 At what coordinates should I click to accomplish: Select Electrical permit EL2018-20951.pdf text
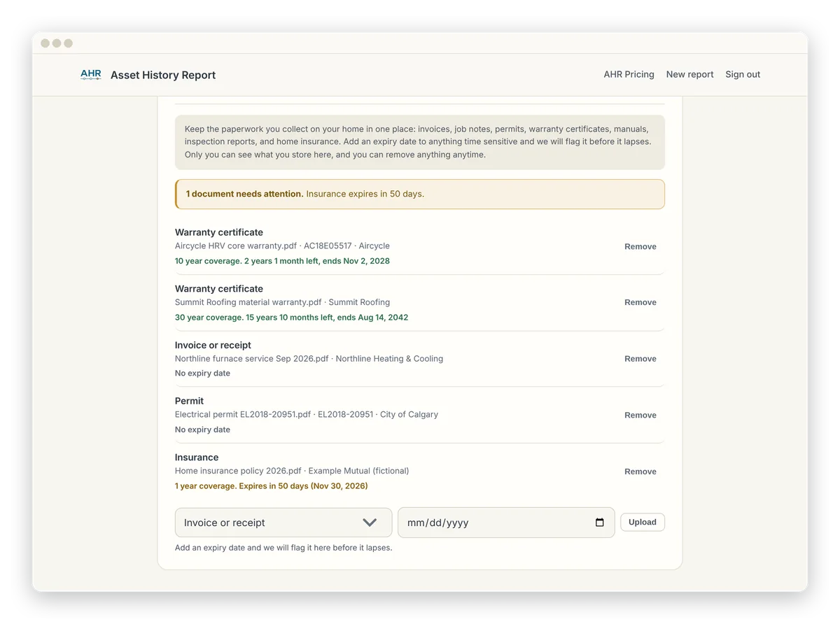pos(243,414)
